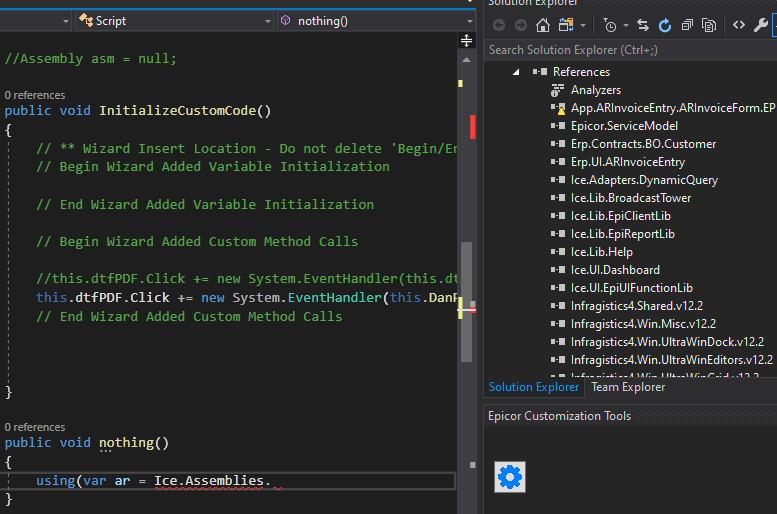Click the blue gear Epicor Customization button

pos(510,477)
